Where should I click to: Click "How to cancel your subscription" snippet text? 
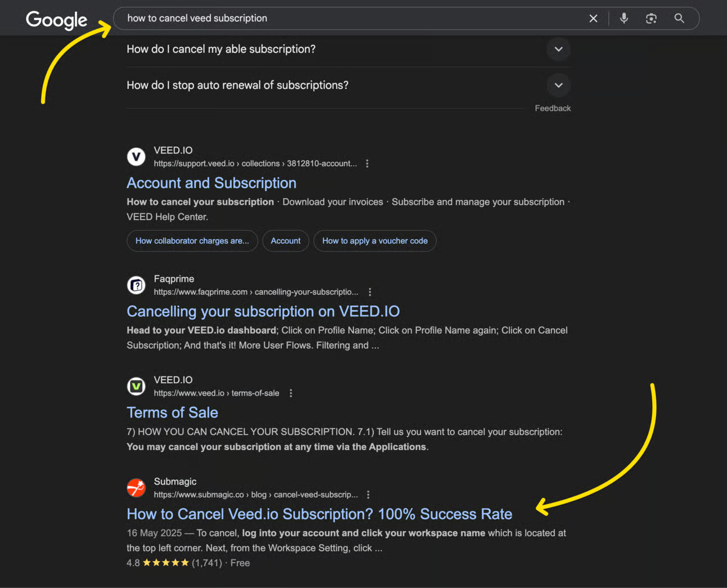click(200, 202)
